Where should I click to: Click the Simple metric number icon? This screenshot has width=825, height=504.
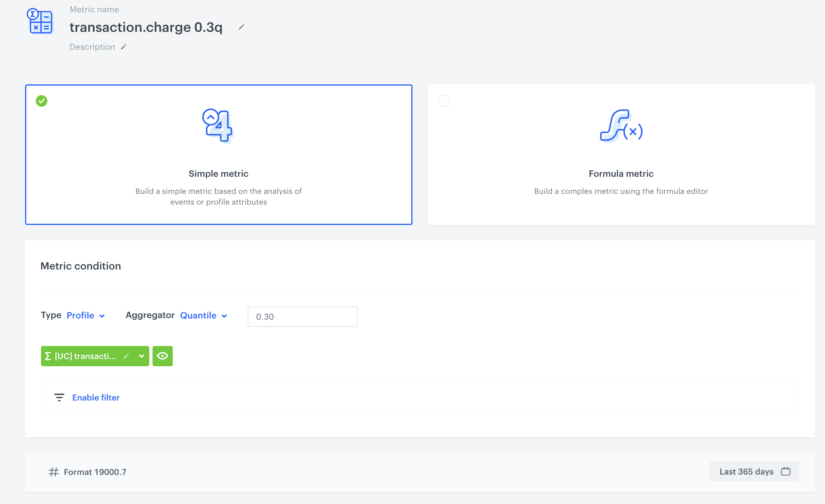click(217, 125)
